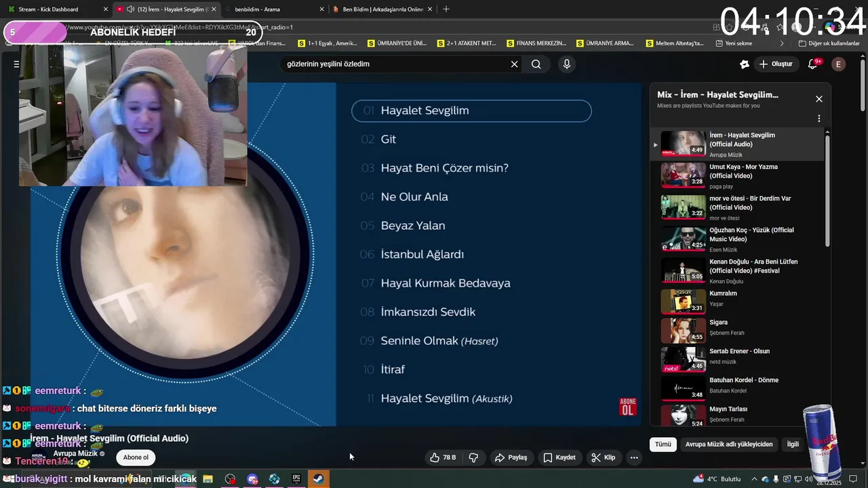
Task: Click the YouTube search magnifier button
Action: (x=536, y=64)
